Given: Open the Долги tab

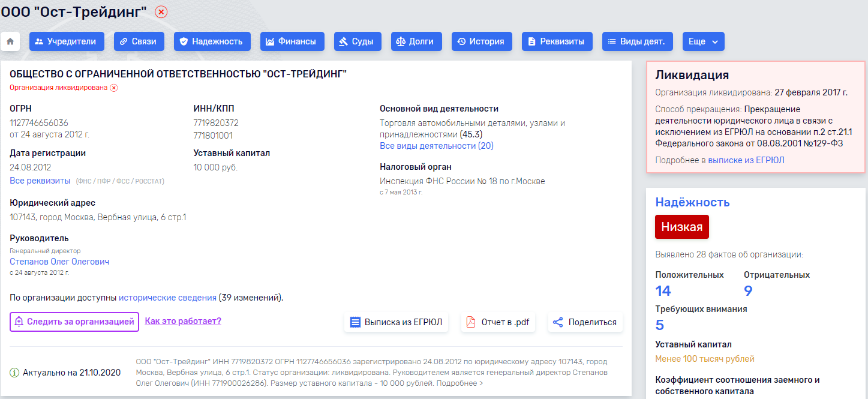Looking at the screenshot, I should [x=416, y=41].
